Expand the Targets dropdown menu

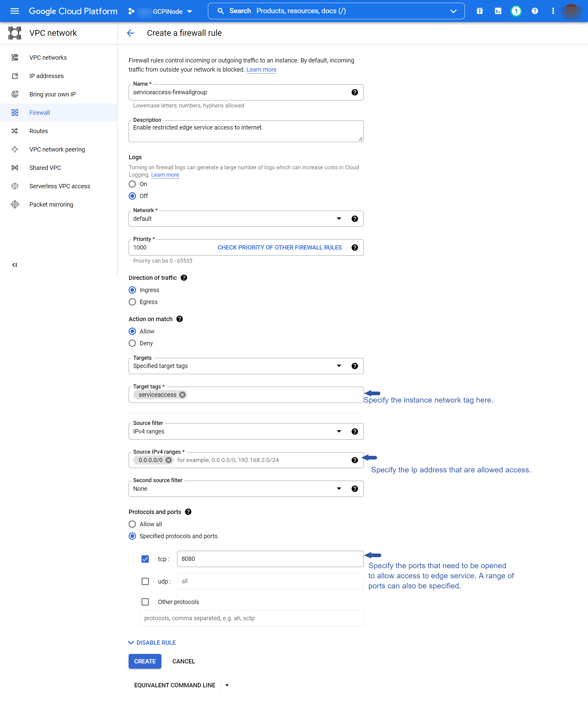click(337, 366)
